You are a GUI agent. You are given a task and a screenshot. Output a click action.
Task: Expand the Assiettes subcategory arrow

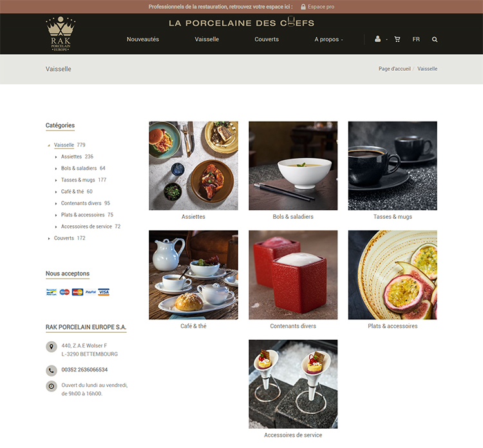(x=56, y=157)
